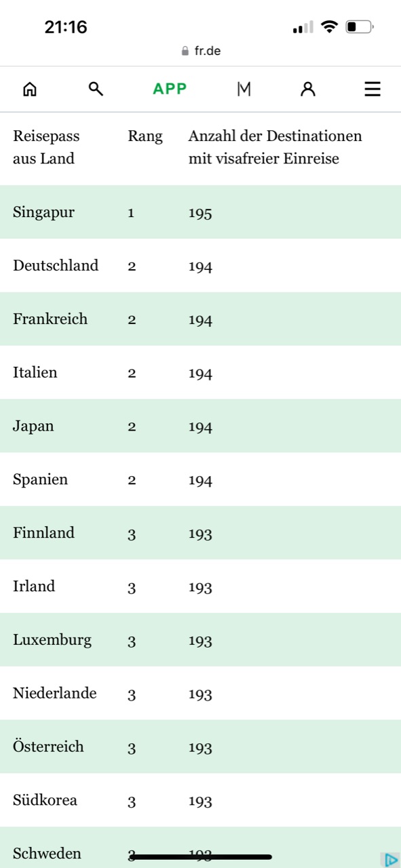Tap the padlock icon beside fr.de

185,51
